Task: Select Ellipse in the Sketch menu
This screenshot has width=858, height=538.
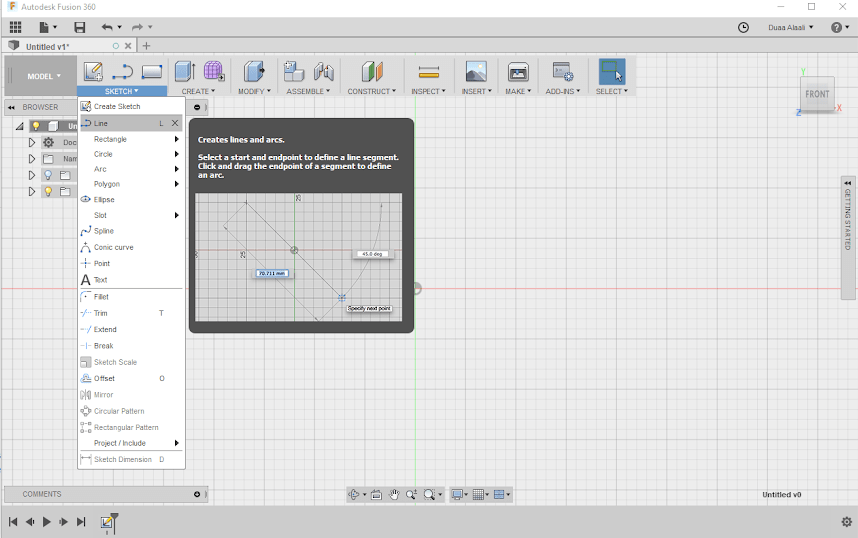Action: coord(131,199)
